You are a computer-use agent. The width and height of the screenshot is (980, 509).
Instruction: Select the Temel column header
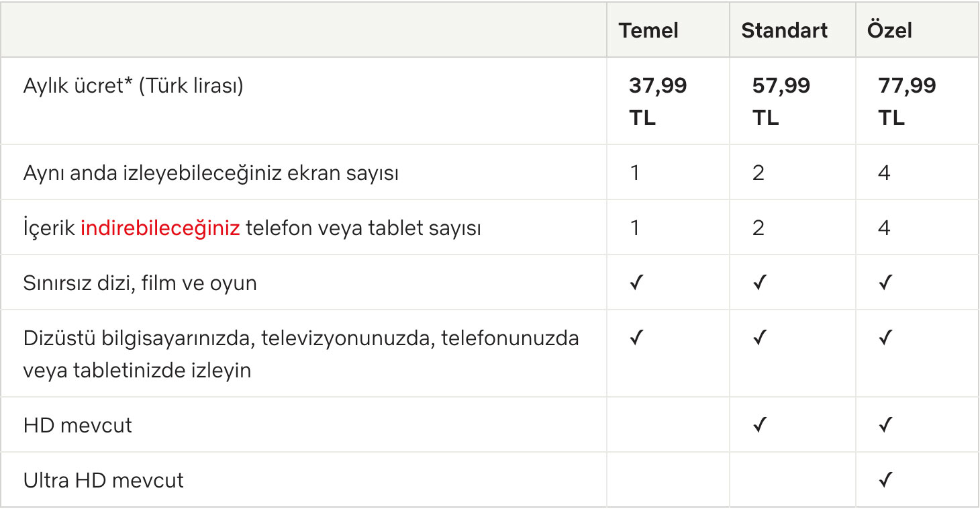coord(648,30)
